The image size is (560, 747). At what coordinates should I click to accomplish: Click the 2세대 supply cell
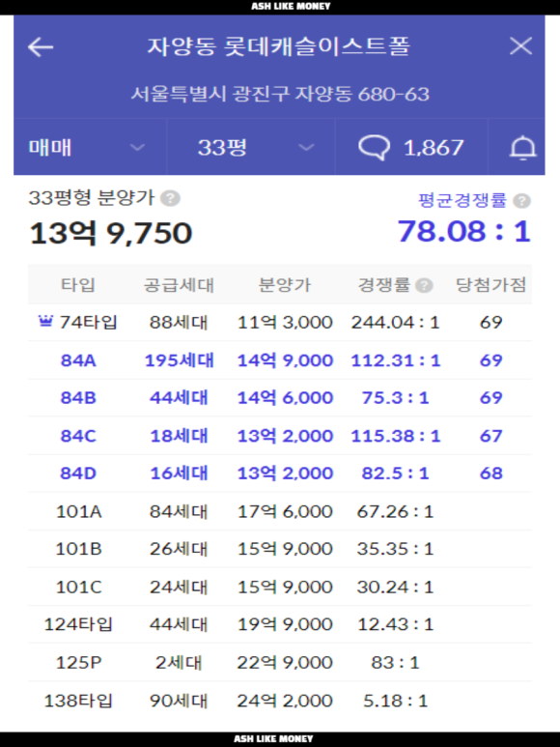point(179,662)
